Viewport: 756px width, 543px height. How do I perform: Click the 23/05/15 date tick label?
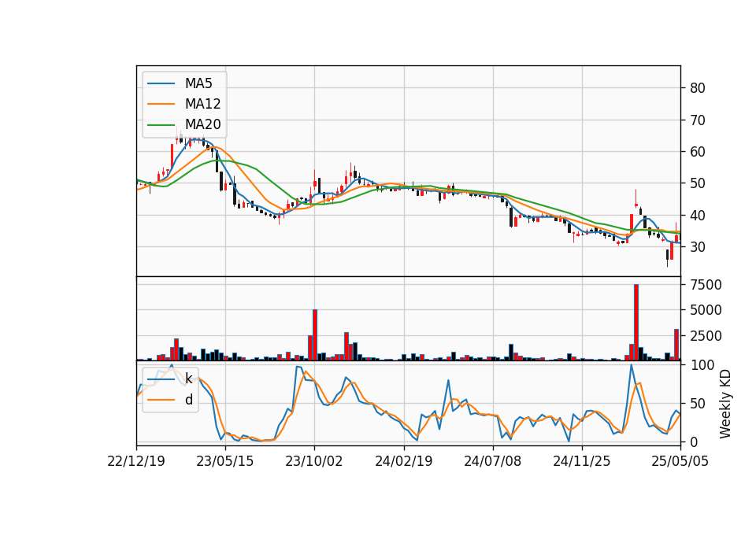point(224,461)
